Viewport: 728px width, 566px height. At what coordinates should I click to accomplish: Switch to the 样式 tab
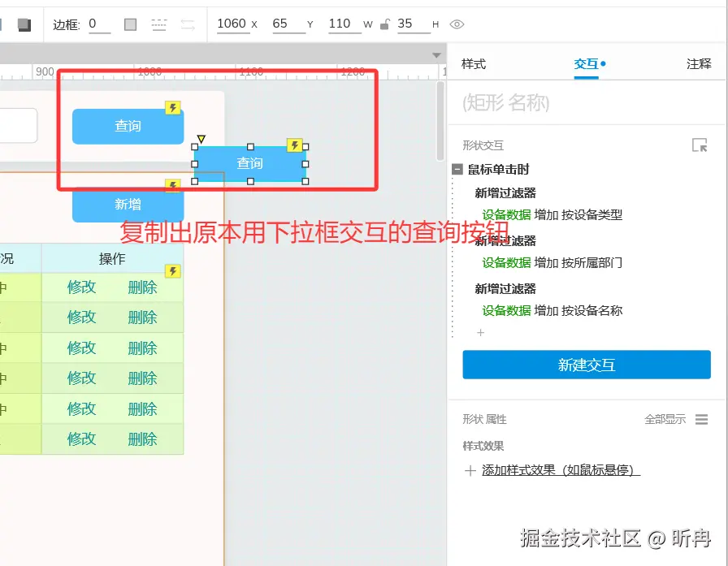click(x=474, y=64)
